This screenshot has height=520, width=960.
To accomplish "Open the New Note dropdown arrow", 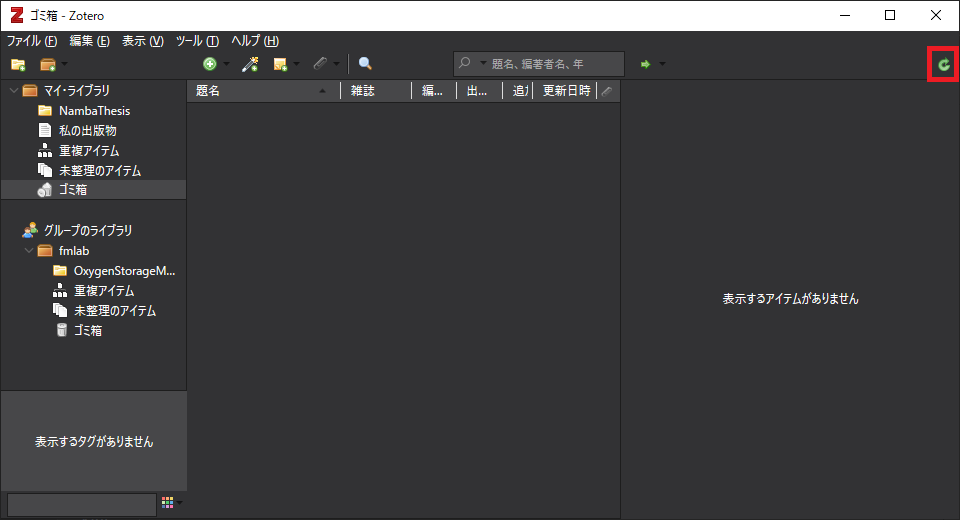I will (296, 64).
